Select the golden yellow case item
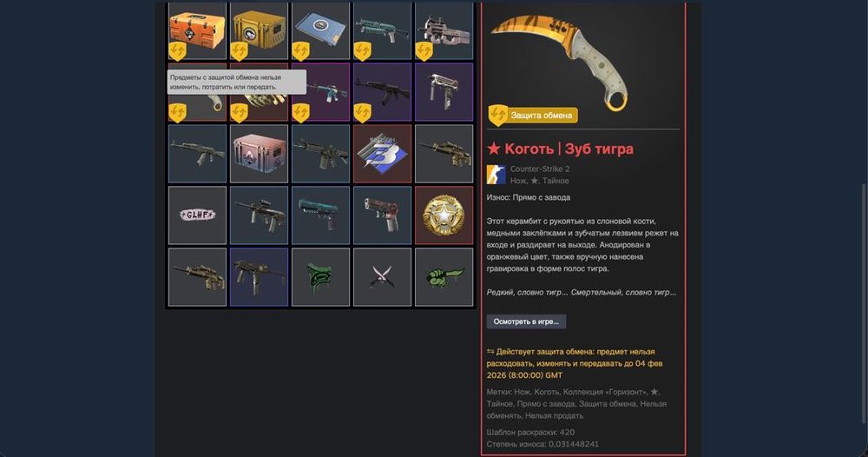The image size is (868, 457). tap(259, 30)
